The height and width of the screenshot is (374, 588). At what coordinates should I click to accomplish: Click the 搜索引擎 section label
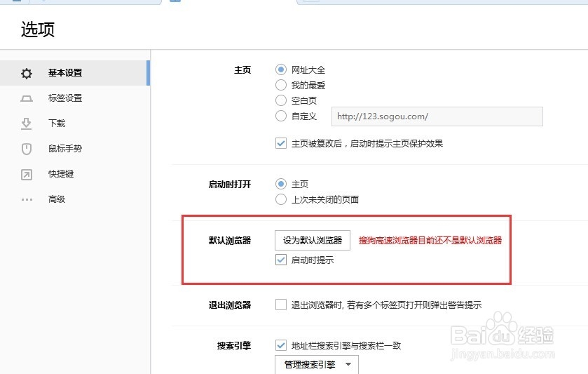coord(234,345)
